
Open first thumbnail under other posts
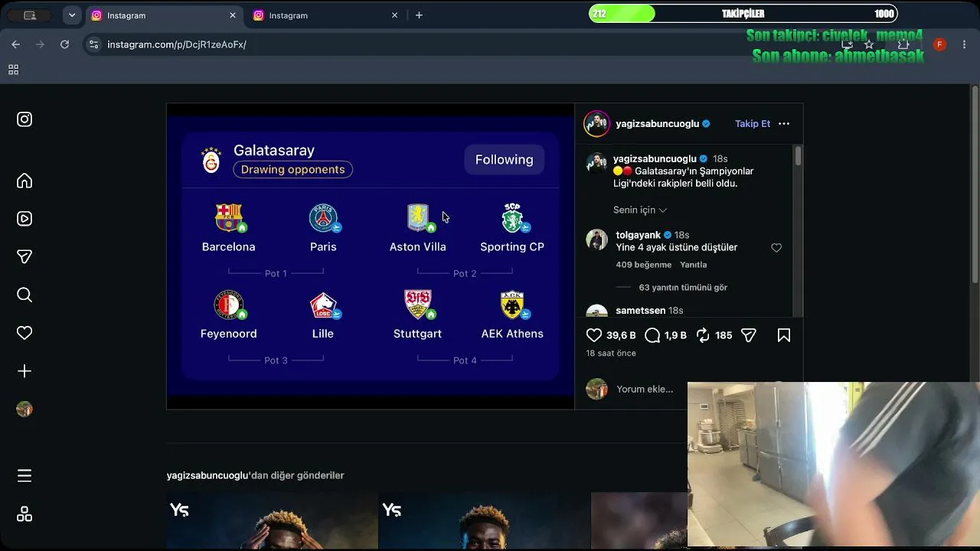272,521
